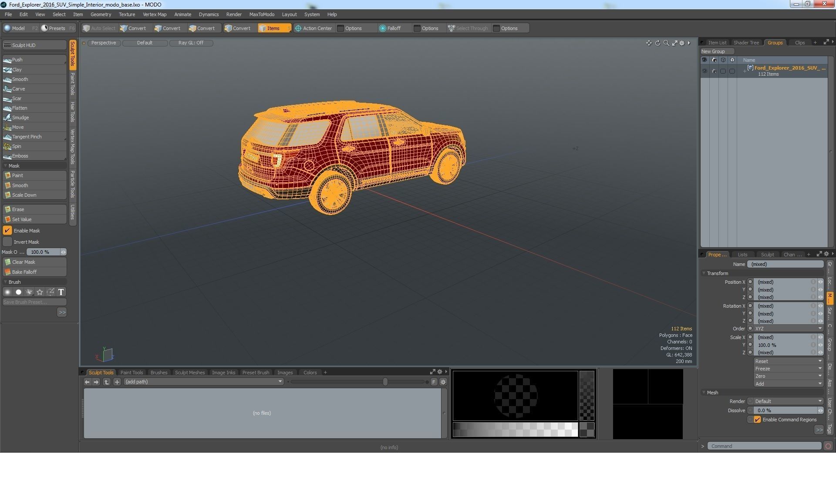Open the Render Default dropdown
The image size is (836, 504).
(x=788, y=401)
